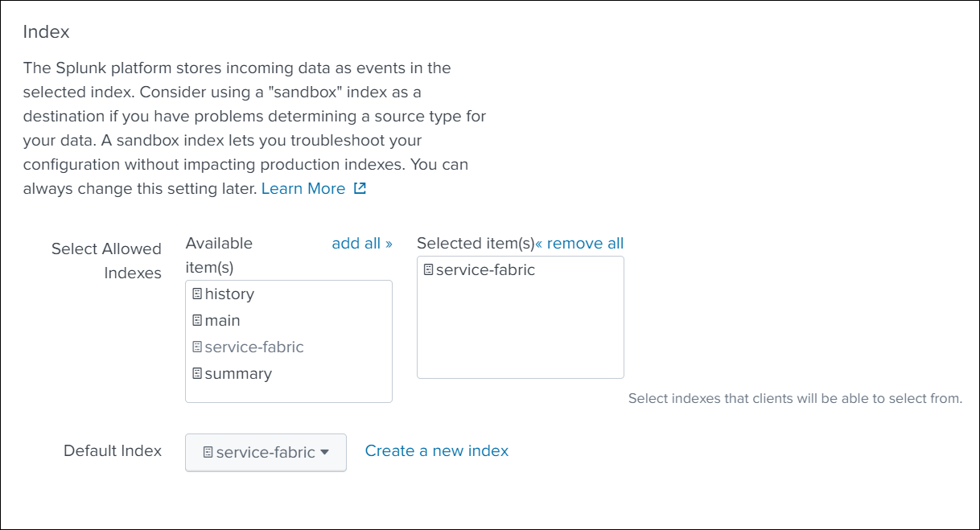This screenshot has width=980, height=530.
Task: Click the index icon beside "history"
Action: (197, 294)
